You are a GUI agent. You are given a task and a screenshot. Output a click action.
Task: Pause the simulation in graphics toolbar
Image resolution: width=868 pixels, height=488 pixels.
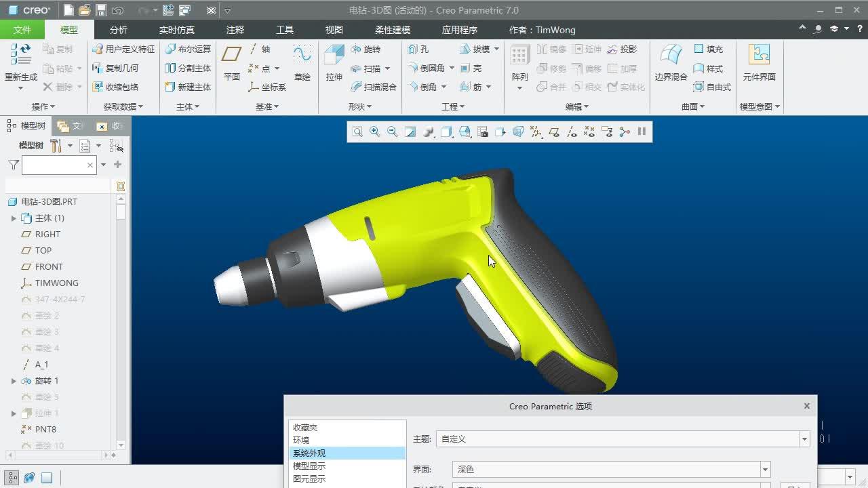pos(642,132)
